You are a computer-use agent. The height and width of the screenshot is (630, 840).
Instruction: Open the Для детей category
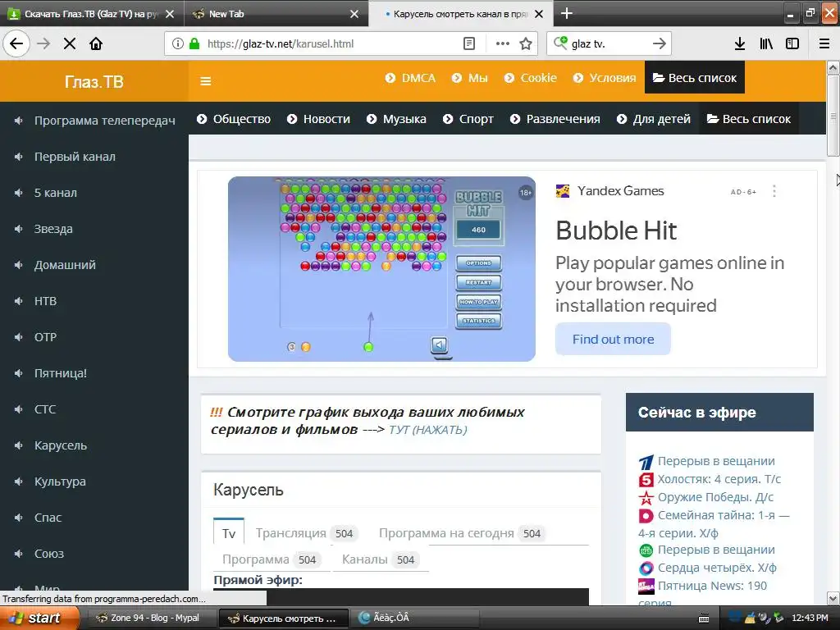coord(654,119)
